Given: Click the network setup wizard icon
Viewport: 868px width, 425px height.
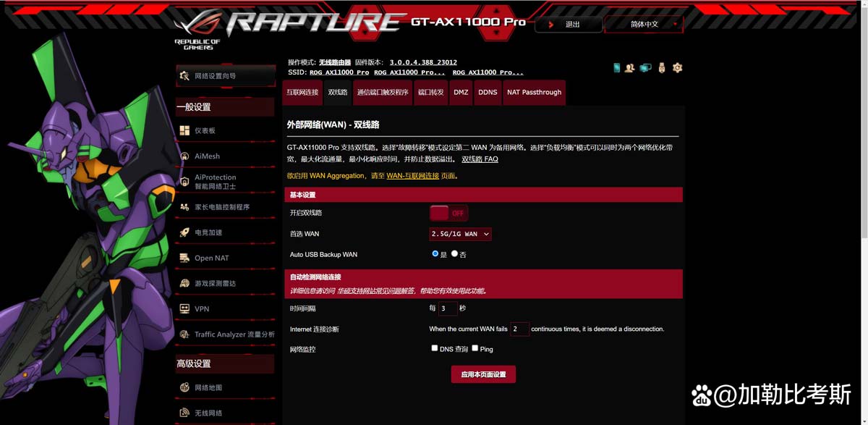Looking at the screenshot, I should tap(184, 76).
